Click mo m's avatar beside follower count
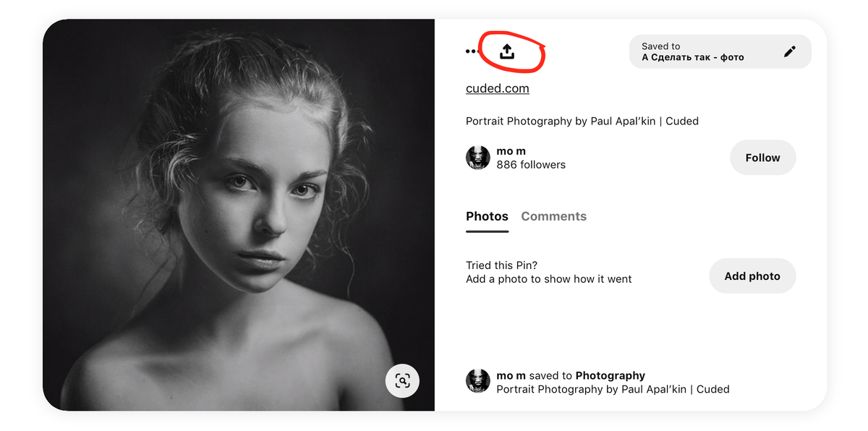Viewport: 868px width, 431px height. point(477,158)
